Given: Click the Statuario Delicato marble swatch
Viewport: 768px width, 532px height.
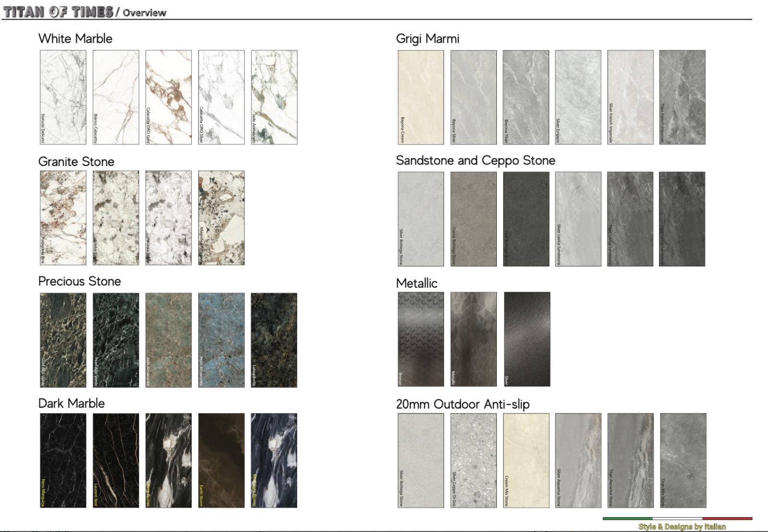Looking at the screenshot, I should point(63,97).
